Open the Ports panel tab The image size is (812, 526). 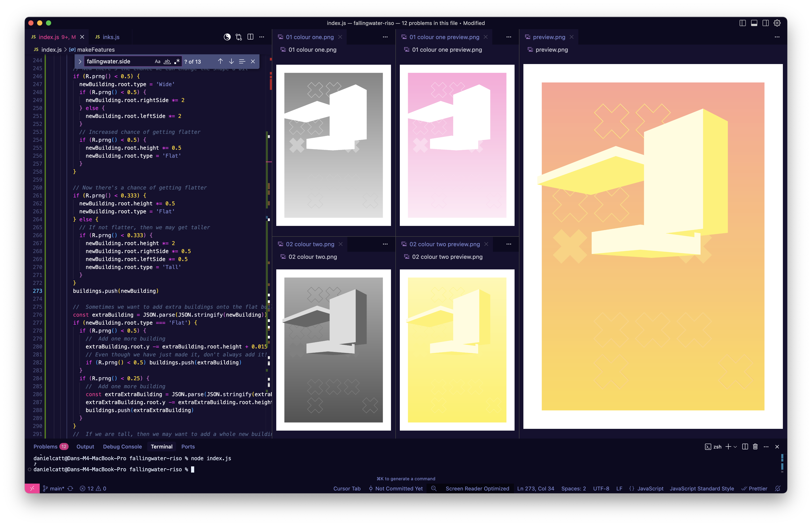tap(188, 447)
